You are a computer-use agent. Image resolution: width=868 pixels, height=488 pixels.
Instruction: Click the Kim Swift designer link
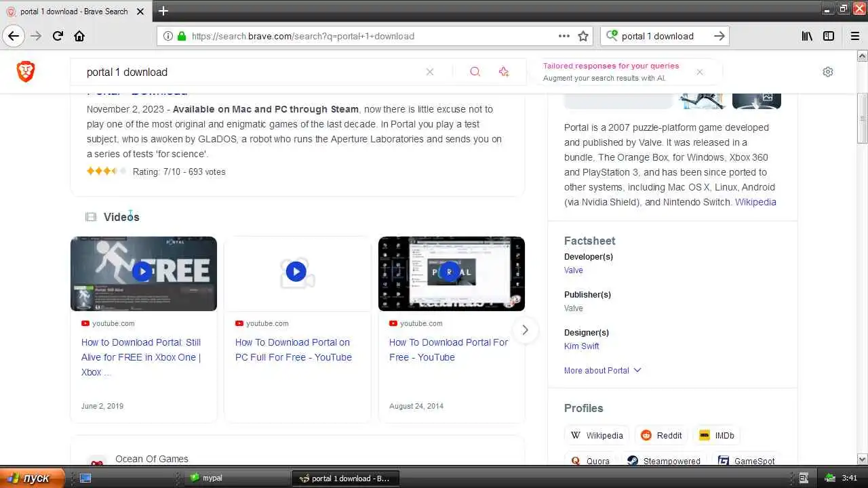point(582,346)
